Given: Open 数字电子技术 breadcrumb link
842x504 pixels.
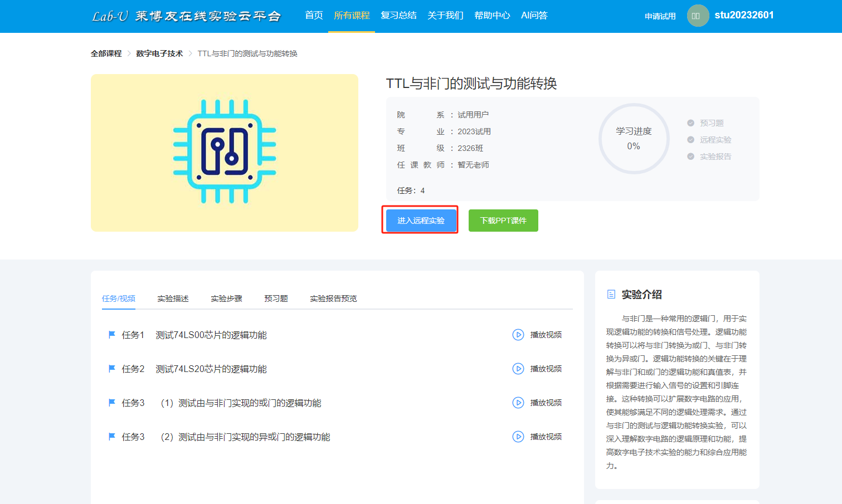Looking at the screenshot, I should click(x=159, y=53).
